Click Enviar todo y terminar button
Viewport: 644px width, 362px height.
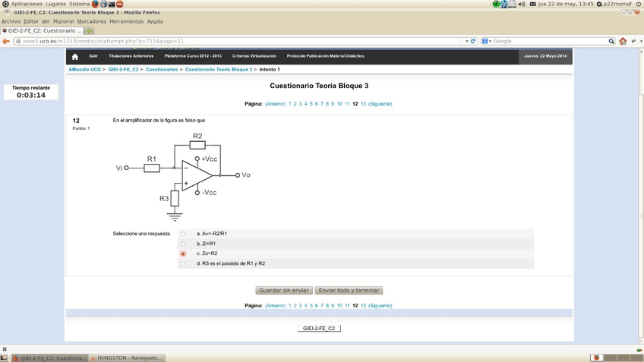[x=349, y=291]
